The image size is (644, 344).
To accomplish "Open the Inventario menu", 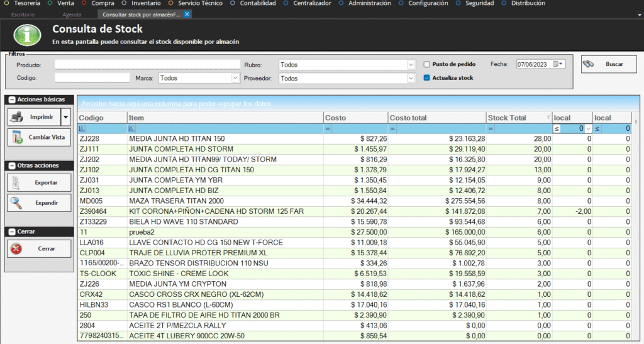I will 145,4.
